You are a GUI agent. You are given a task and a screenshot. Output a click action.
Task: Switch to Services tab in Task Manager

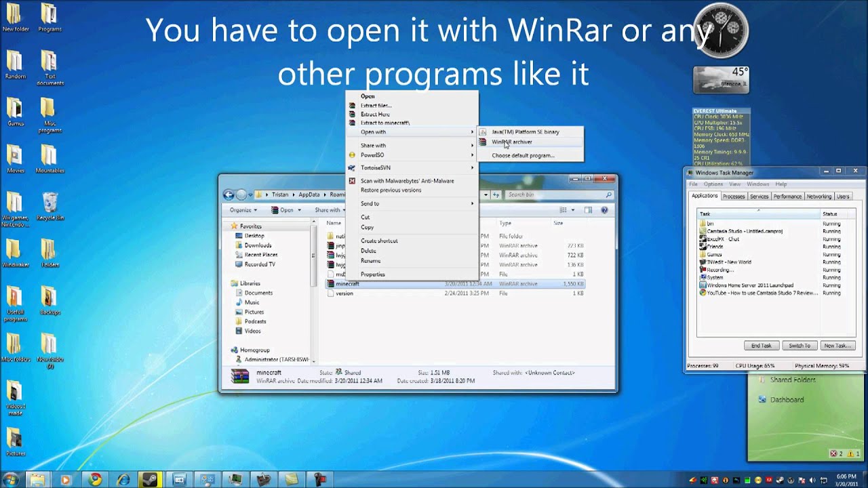point(759,197)
